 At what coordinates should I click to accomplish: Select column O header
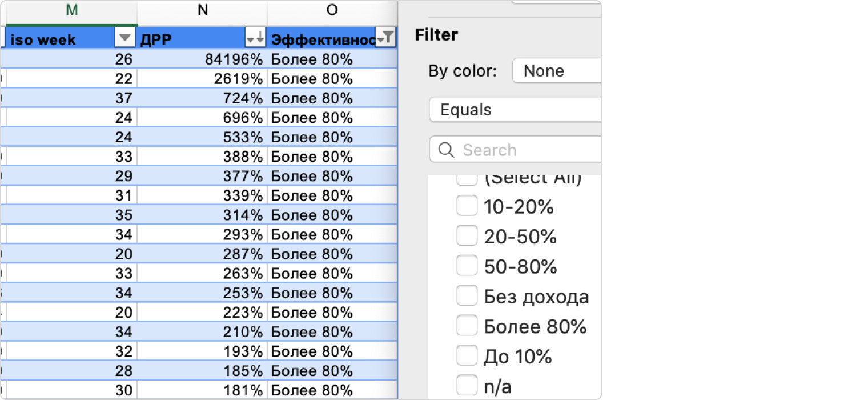pos(332,10)
